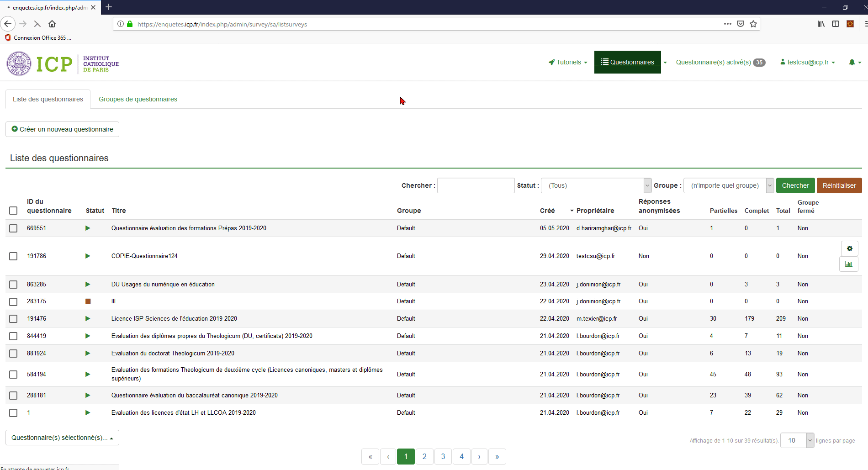Open the Tutoriels menu
This screenshot has height=470, width=868.
pyautogui.click(x=568, y=62)
